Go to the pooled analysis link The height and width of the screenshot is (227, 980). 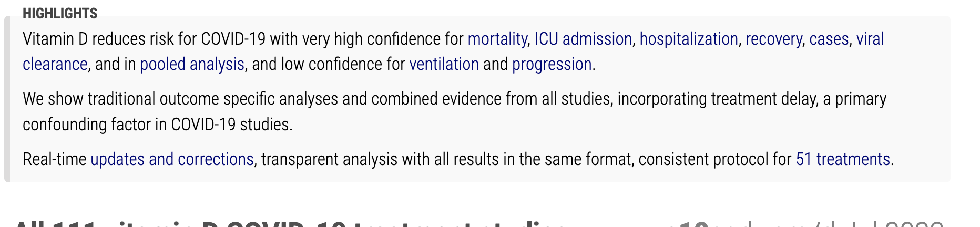192,64
